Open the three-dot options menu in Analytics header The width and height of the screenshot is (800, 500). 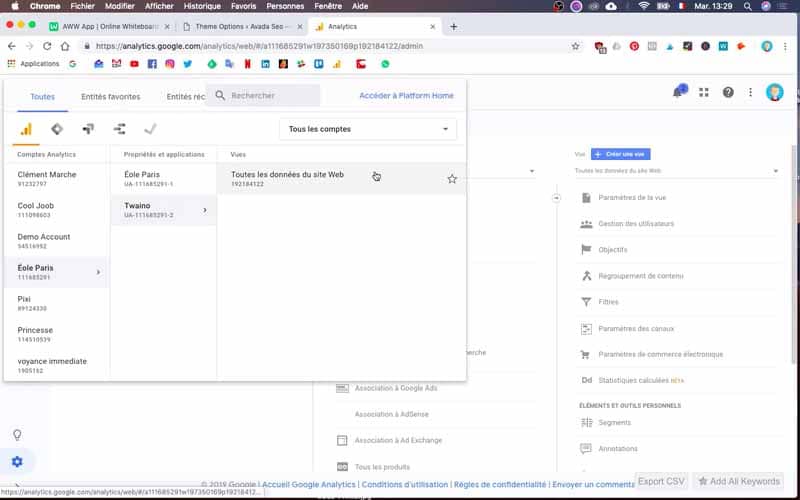point(751,92)
